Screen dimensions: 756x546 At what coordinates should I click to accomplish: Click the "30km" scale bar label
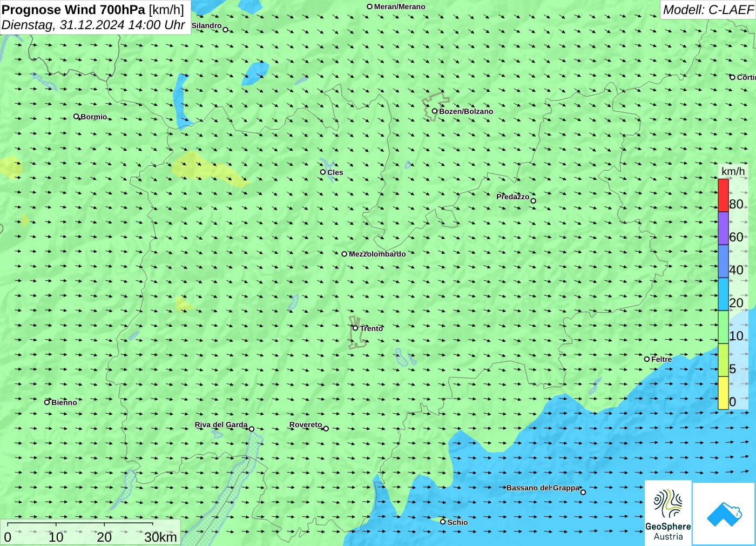(x=160, y=537)
